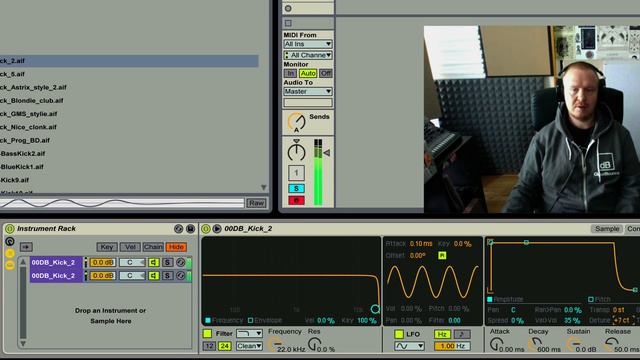Select the 12 dB filter slope

[x=209, y=346]
